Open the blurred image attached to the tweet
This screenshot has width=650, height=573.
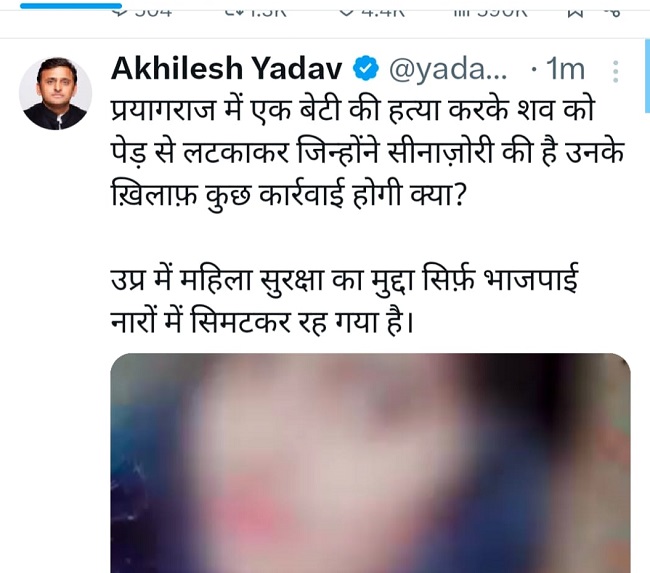point(370,462)
